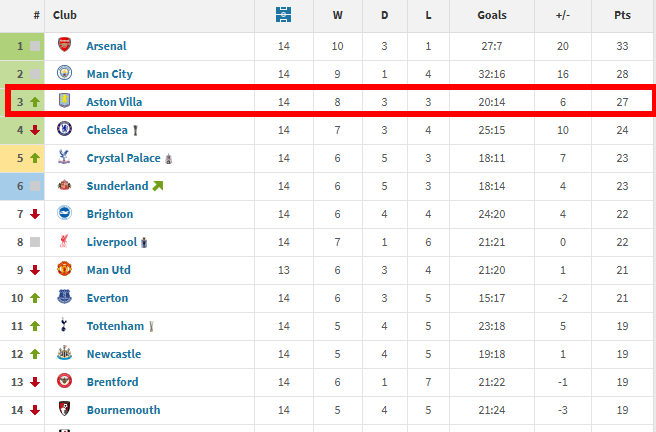656x432 pixels.
Task: Click the Arsenal club crest icon
Action: (65, 46)
